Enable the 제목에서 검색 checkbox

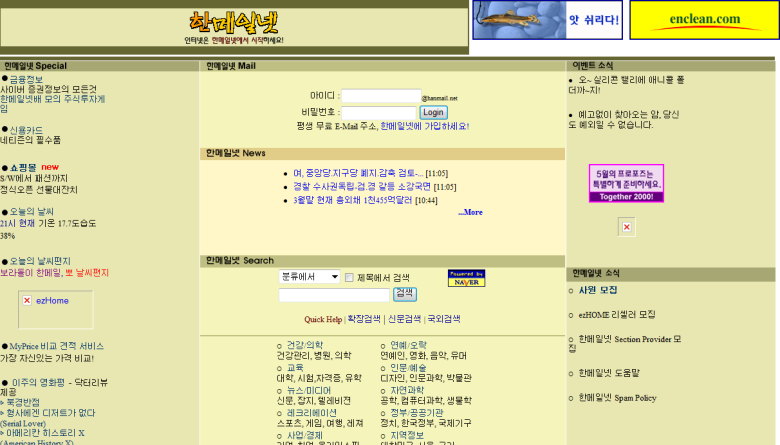pyautogui.click(x=349, y=277)
